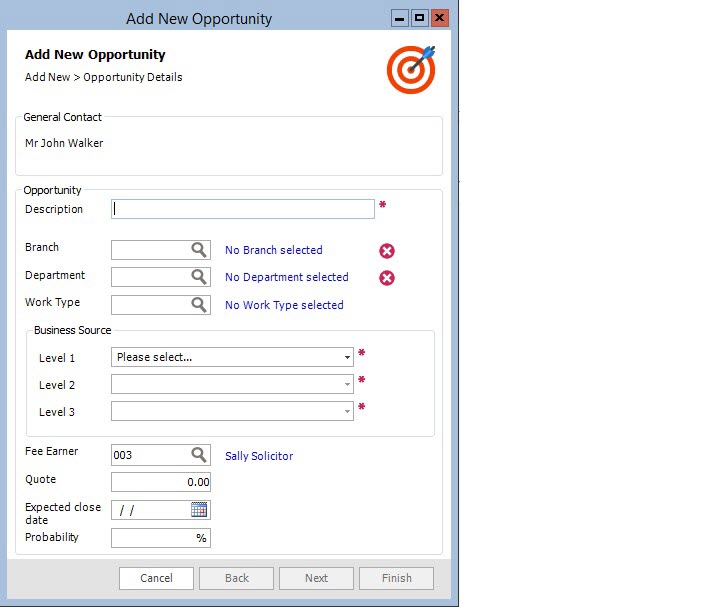Expand the Level 1 business source dropdown
This screenshot has height=607, width=708.
click(347, 357)
